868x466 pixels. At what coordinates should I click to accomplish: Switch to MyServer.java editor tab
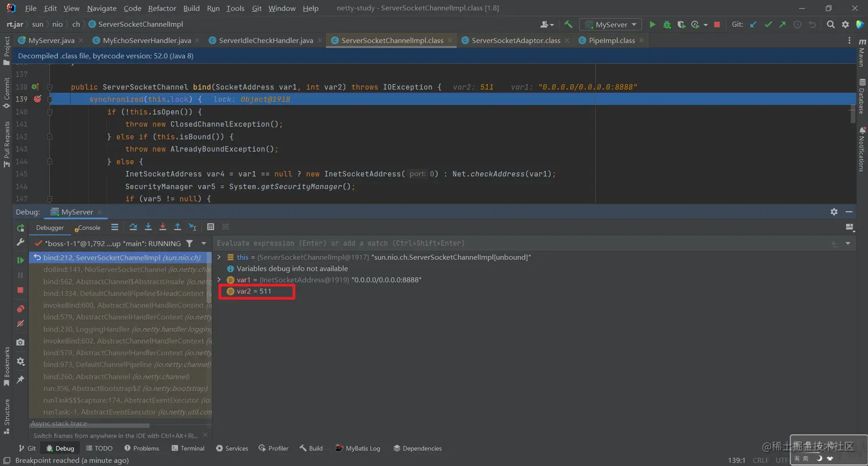(51, 41)
